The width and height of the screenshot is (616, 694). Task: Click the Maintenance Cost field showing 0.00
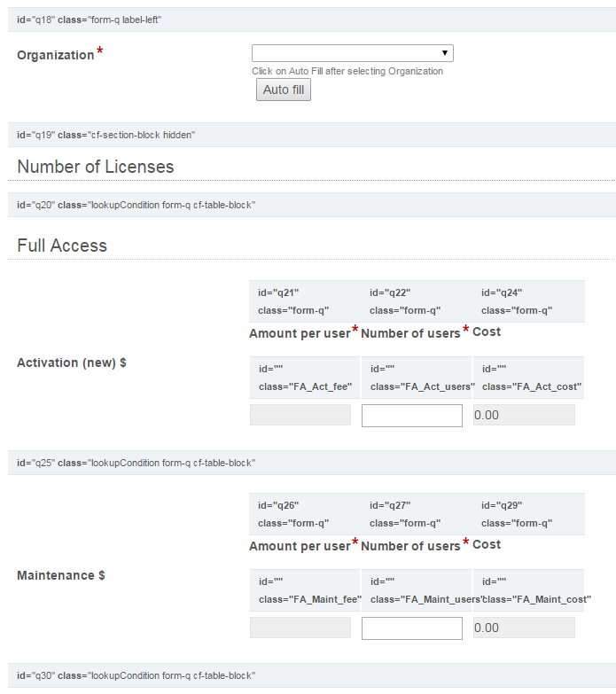tap(524, 628)
